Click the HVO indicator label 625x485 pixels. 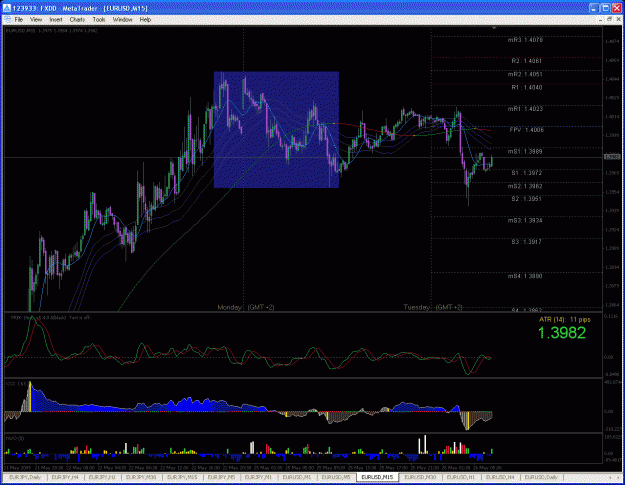[15, 438]
